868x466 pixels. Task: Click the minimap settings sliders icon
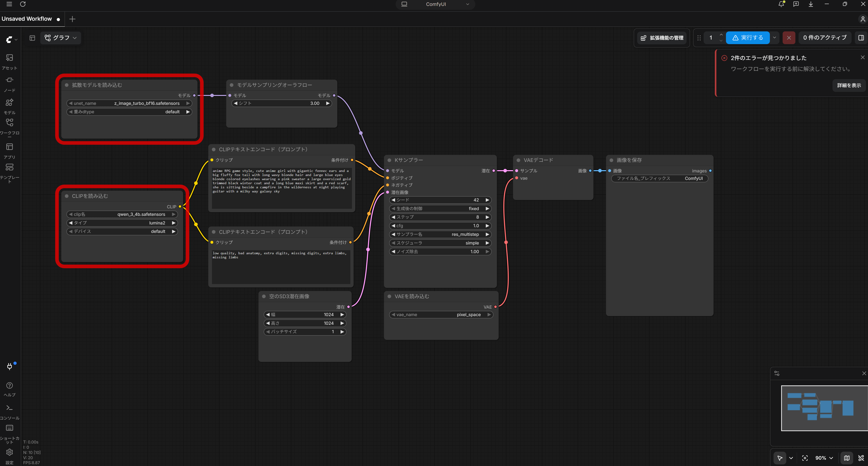777,373
